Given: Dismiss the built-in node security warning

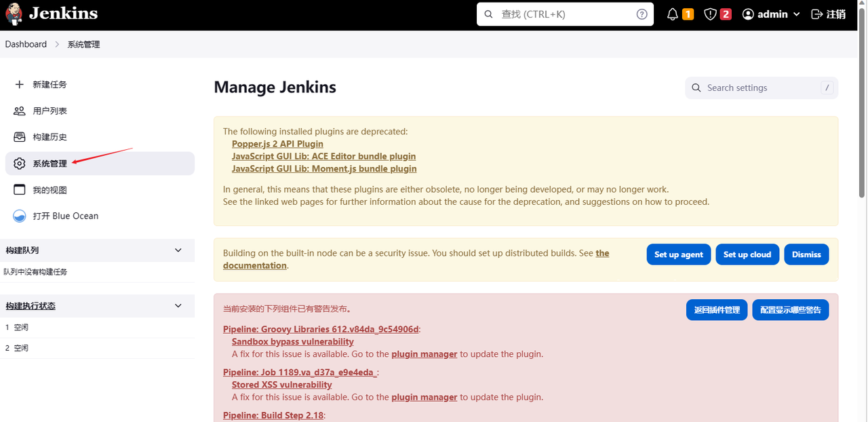Looking at the screenshot, I should tap(806, 254).
